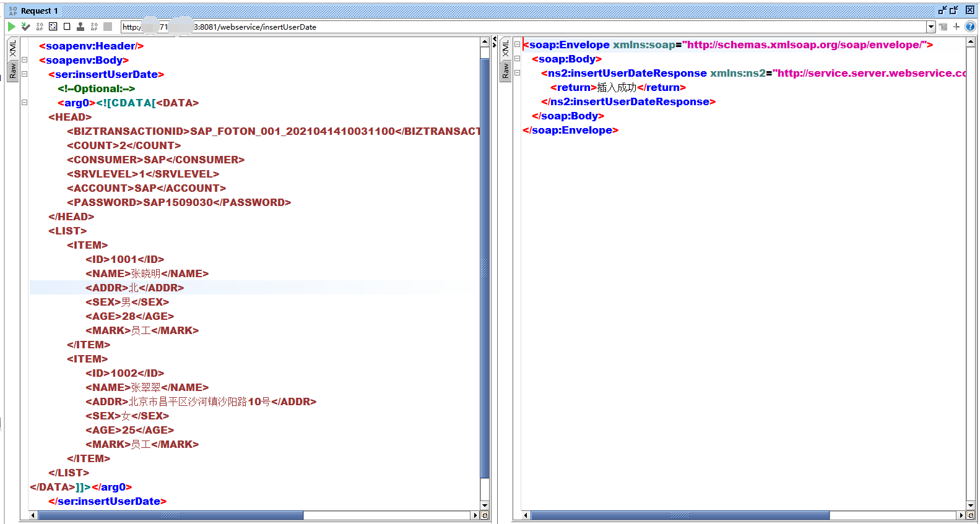Click the <ID>1002</ID> line
Screen dimensions: 980x524
click(x=125, y=373)
